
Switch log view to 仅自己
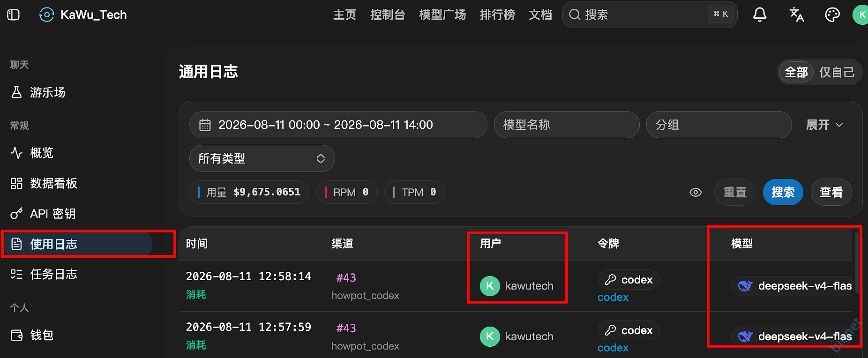[x=837, y=72]
